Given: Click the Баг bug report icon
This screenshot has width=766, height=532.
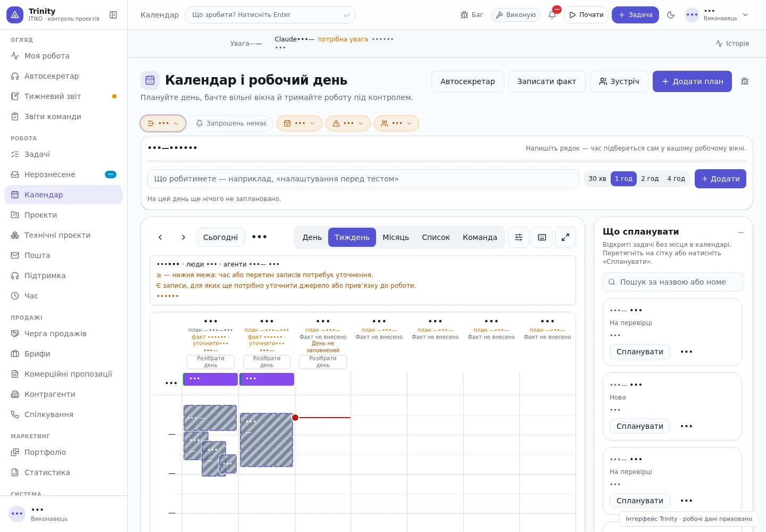Looking at the screenshot, I should [472, 15].
